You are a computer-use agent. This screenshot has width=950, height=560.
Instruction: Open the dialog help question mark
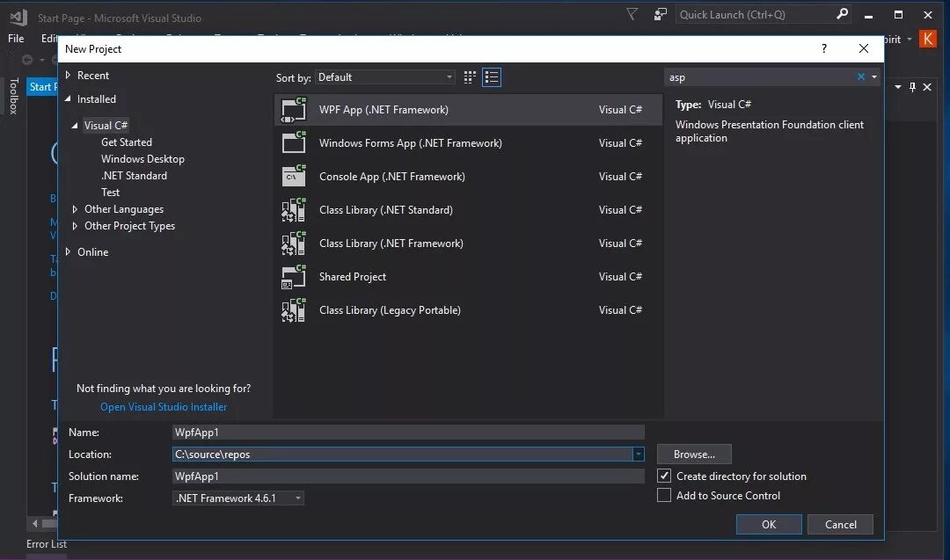pos(824,48)
